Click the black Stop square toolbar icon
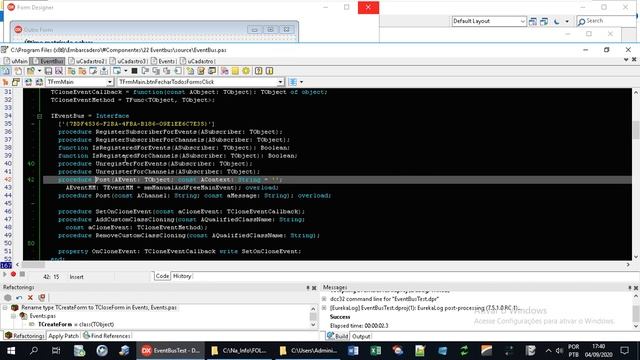 tap(134, 71)
